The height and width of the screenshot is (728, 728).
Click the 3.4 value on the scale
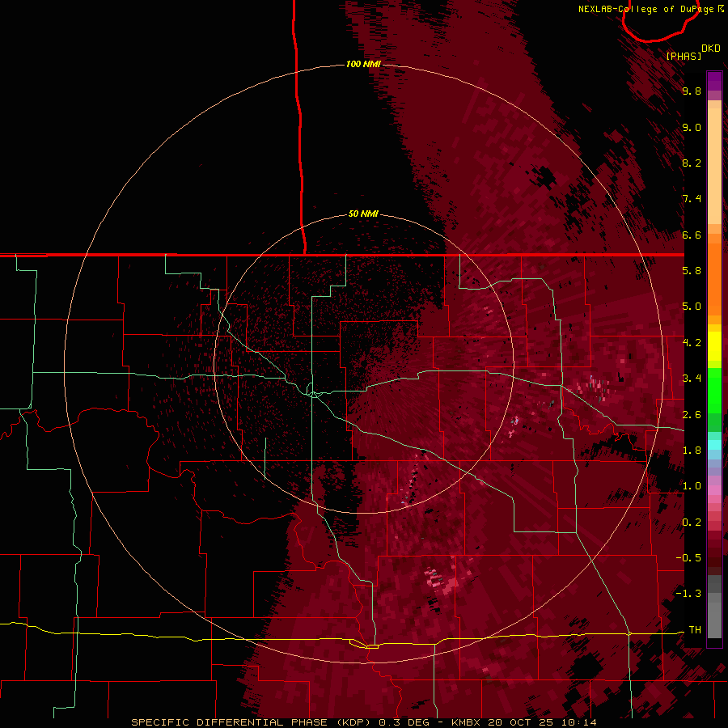[692, 379]
